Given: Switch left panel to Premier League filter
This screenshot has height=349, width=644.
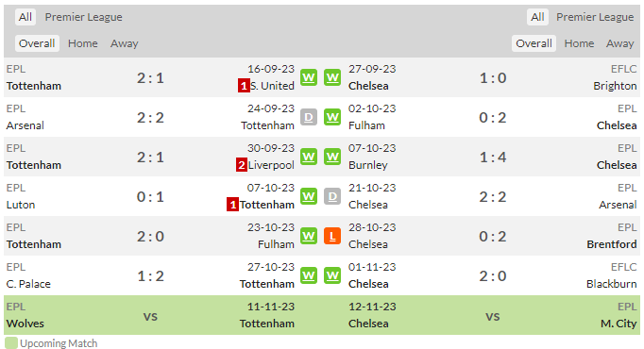Looking at the screenshot, I should tap(83, 17).
